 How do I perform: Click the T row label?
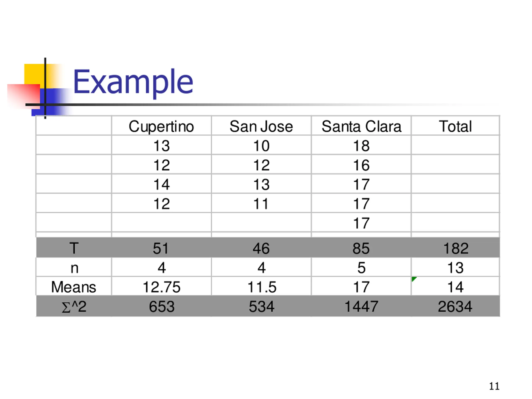pyautogui.click(x=74, y=248)
